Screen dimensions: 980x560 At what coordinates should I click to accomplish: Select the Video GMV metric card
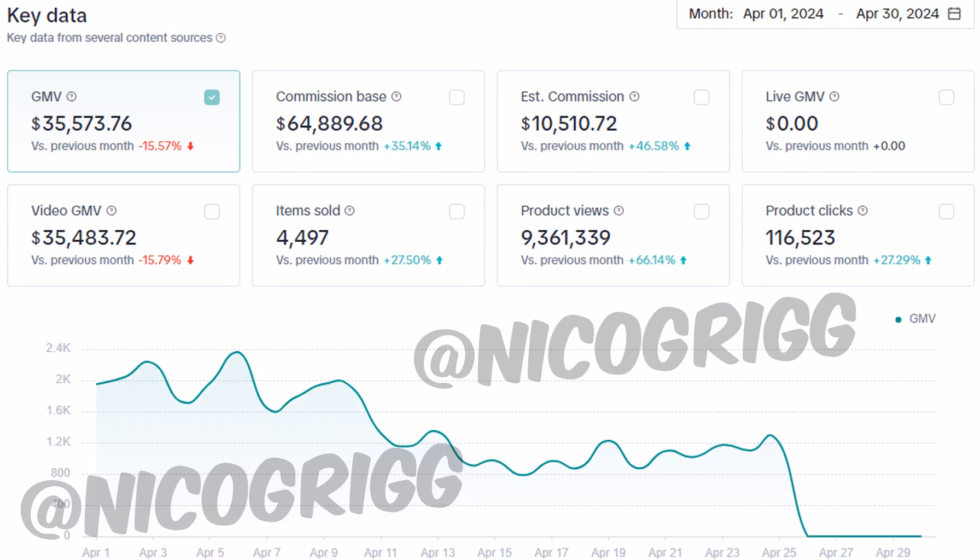123,235
